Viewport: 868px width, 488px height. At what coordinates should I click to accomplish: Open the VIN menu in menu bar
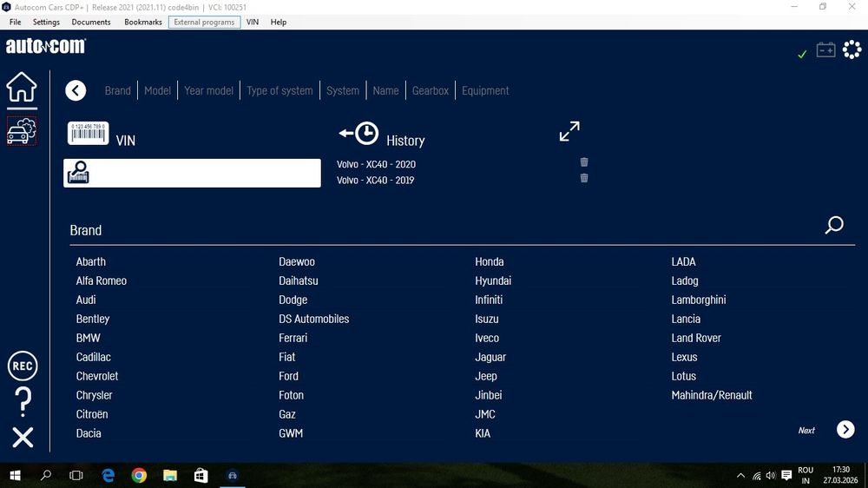click(x=253, y=23)
